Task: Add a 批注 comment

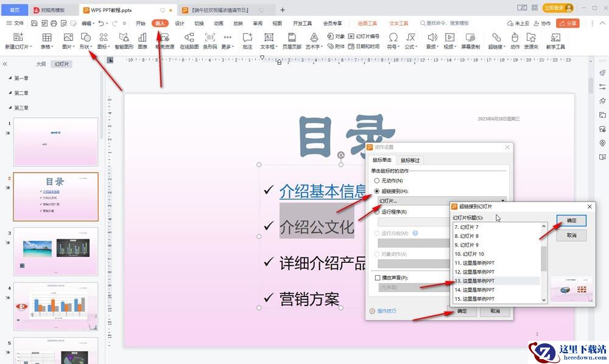Action: (247, 41)
